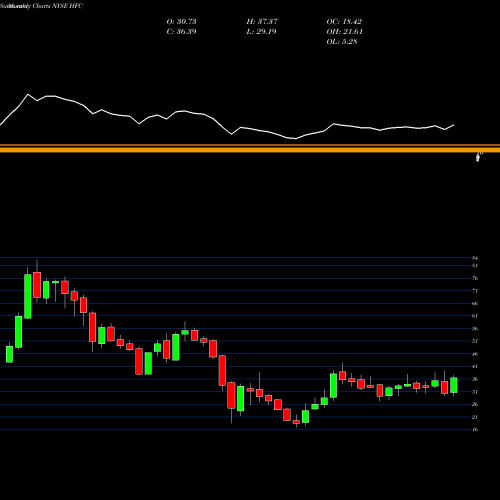The height and width of the screenshot is (500, 500).
Task: Click the 66 price axis label
Action: coord(475,304)
